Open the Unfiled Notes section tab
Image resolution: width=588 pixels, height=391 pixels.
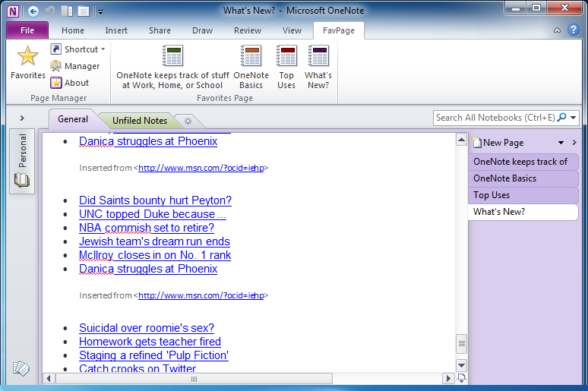[140, 120]
